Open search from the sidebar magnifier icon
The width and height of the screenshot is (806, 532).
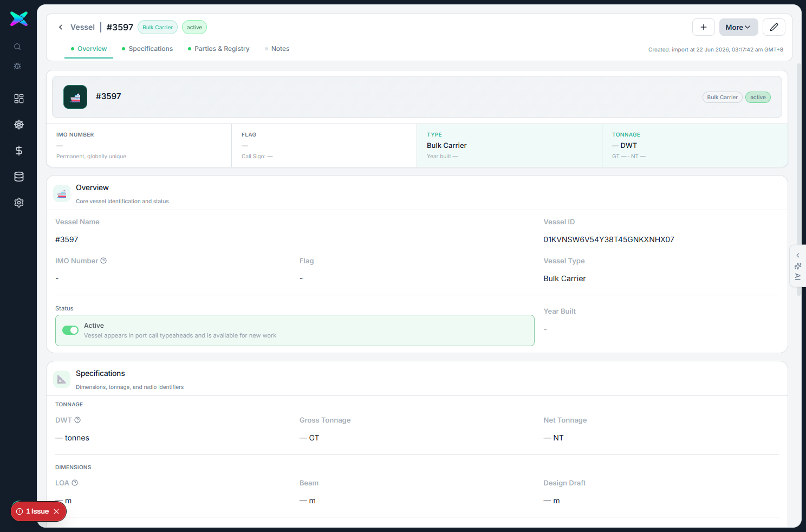click(x=17, y=47)
